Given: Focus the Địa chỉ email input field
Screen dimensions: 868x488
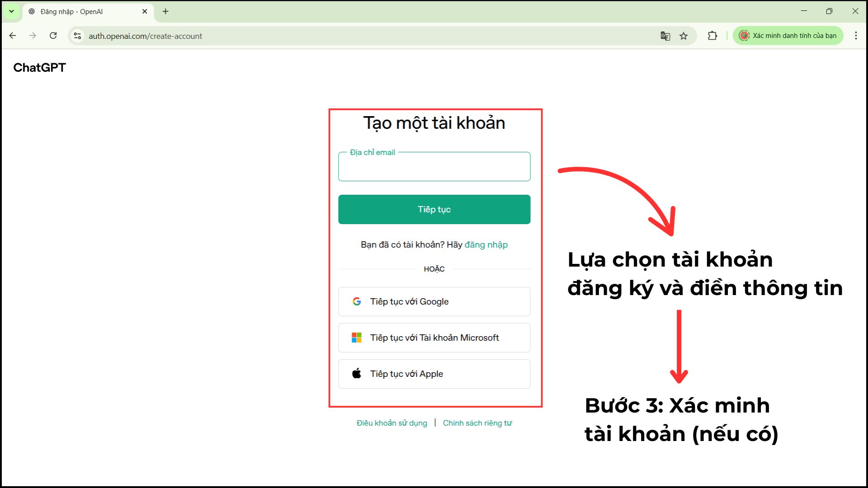Looking at the screenshot, I should point(434,167).
